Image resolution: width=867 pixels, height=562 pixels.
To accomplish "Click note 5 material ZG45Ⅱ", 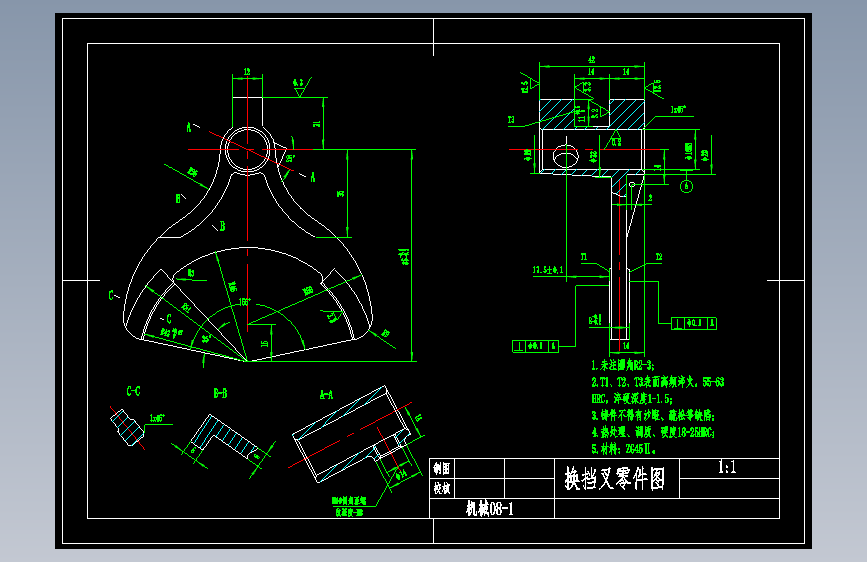I will [624, 449].
